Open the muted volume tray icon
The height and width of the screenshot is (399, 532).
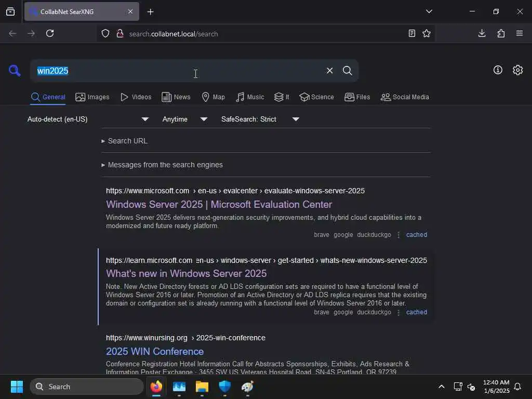[x=471, y=387]
